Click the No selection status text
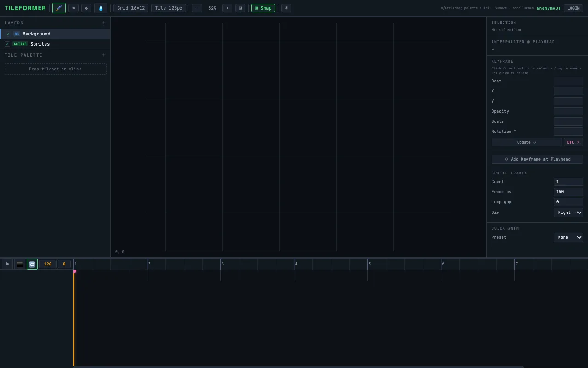Viewport: 588px width, 368px height. [506, 30]
